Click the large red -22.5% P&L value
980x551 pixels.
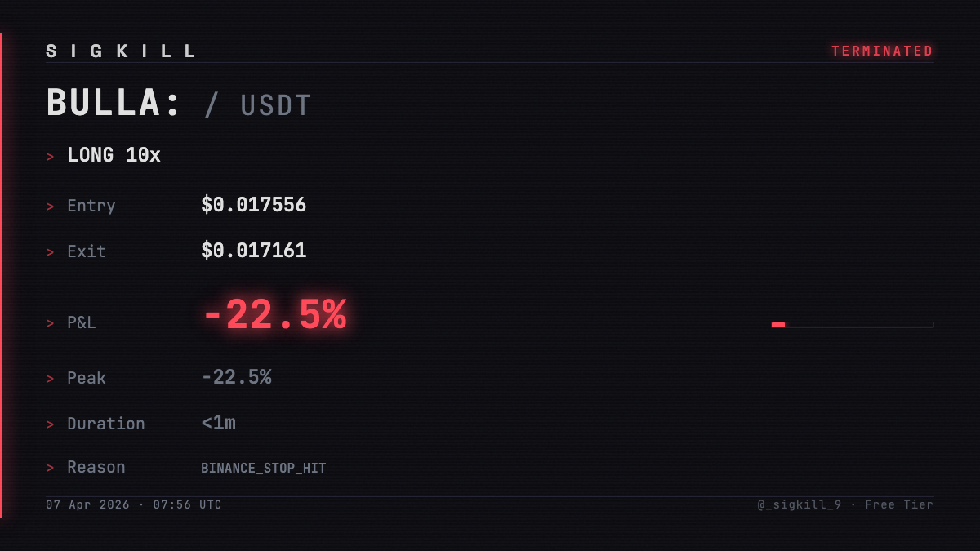click(x=274, y=315)
